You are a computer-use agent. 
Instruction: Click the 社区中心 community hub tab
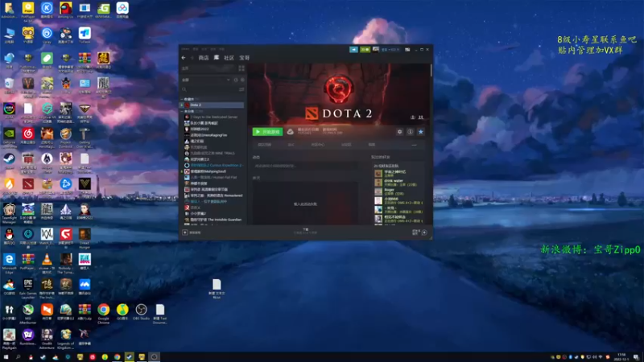(318, 145)
